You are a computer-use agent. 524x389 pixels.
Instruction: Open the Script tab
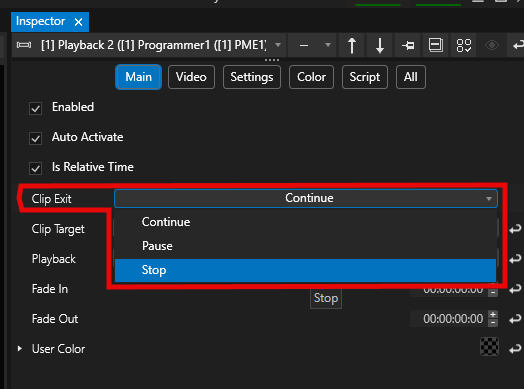coord(365,77)
